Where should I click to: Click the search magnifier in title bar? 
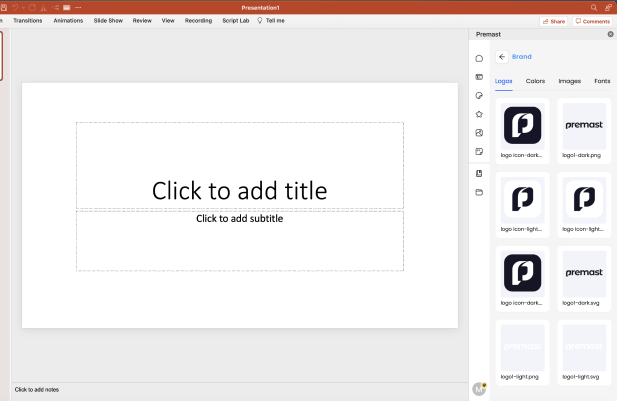coord(594,7)
